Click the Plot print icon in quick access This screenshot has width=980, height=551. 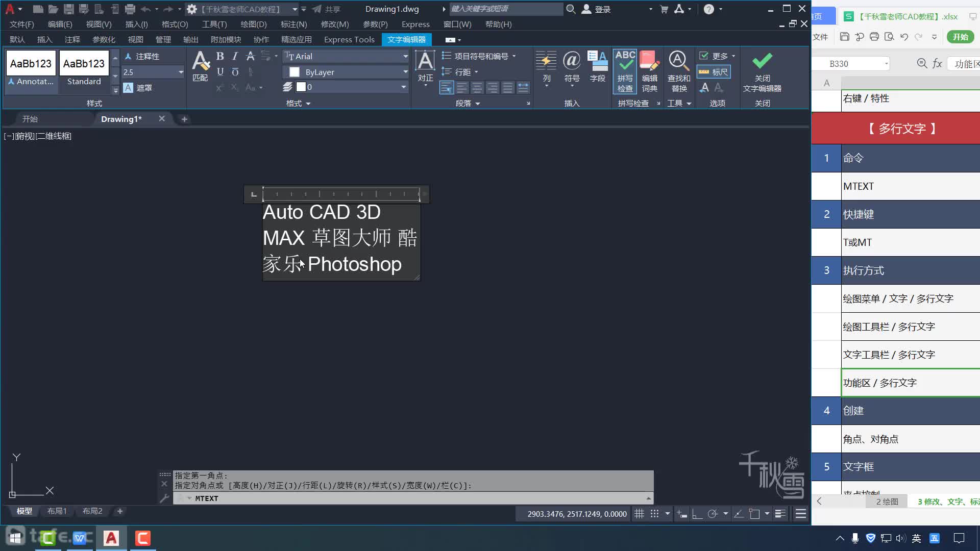click(130, 9)
